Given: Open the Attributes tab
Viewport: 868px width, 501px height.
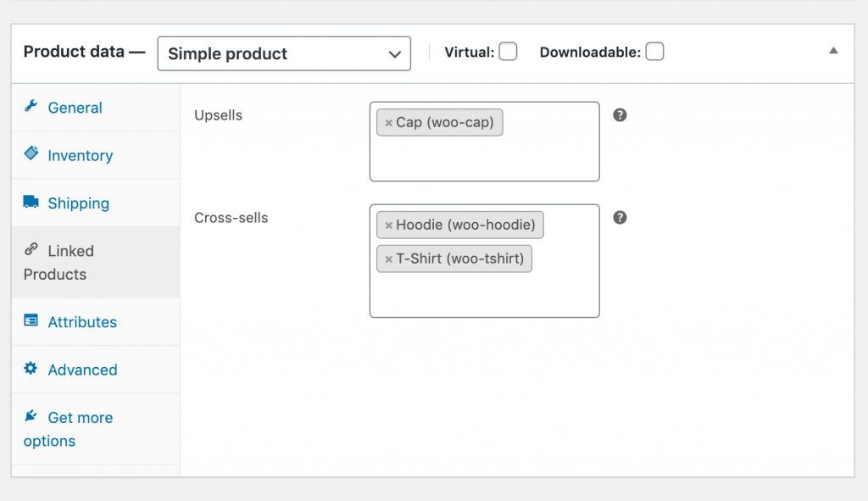Looking at the screenshot, I should (x=96, y=321).
